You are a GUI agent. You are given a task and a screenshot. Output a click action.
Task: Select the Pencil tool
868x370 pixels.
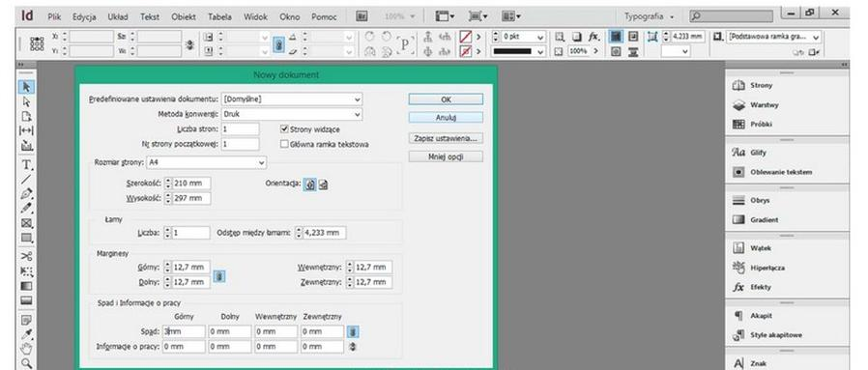[26, 209]
